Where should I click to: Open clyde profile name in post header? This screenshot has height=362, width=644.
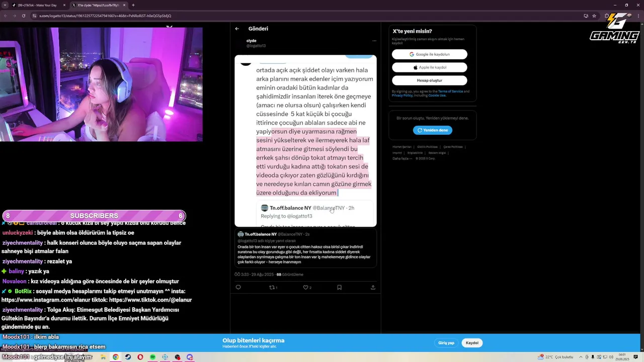click(x=251, y=41)
